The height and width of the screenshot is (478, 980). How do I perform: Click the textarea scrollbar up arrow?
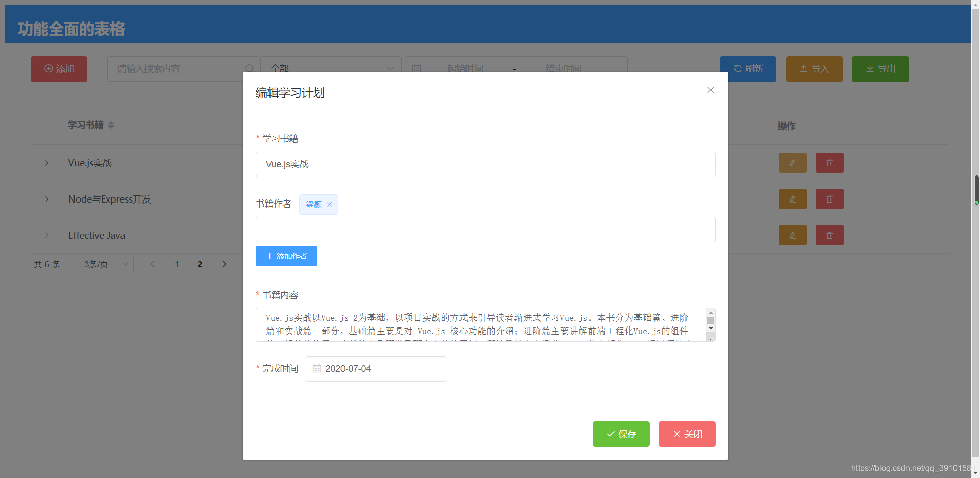(710, 313)
